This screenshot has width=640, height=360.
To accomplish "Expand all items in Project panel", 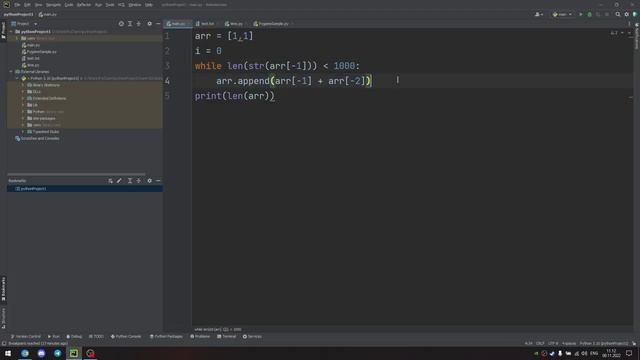I will [130, 24].
